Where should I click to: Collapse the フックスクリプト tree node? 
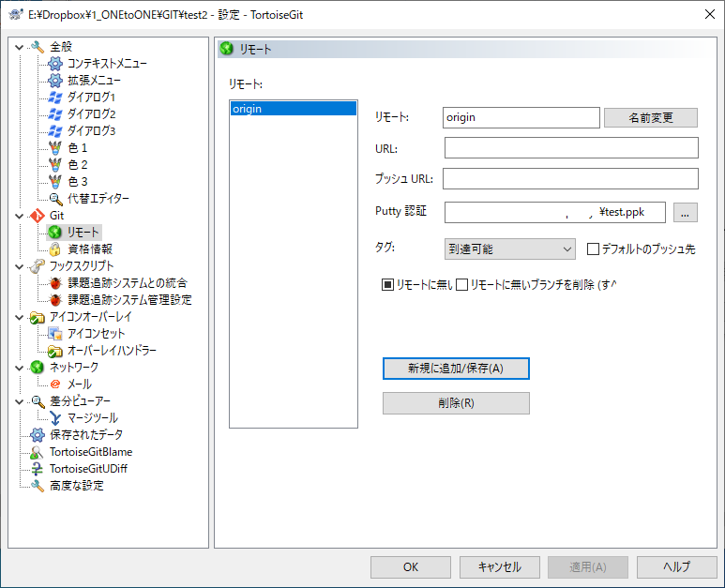click(20, 266)
